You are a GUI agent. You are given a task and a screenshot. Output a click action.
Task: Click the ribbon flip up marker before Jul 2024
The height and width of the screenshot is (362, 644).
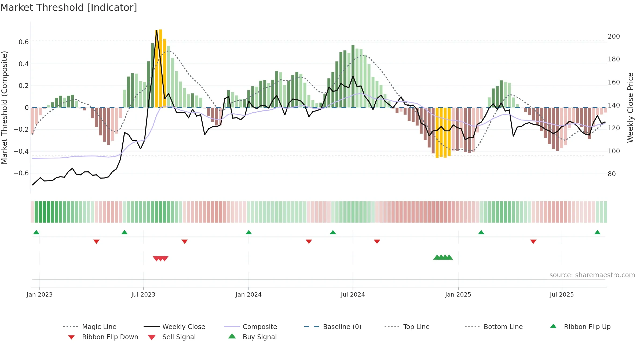(333, 232)
